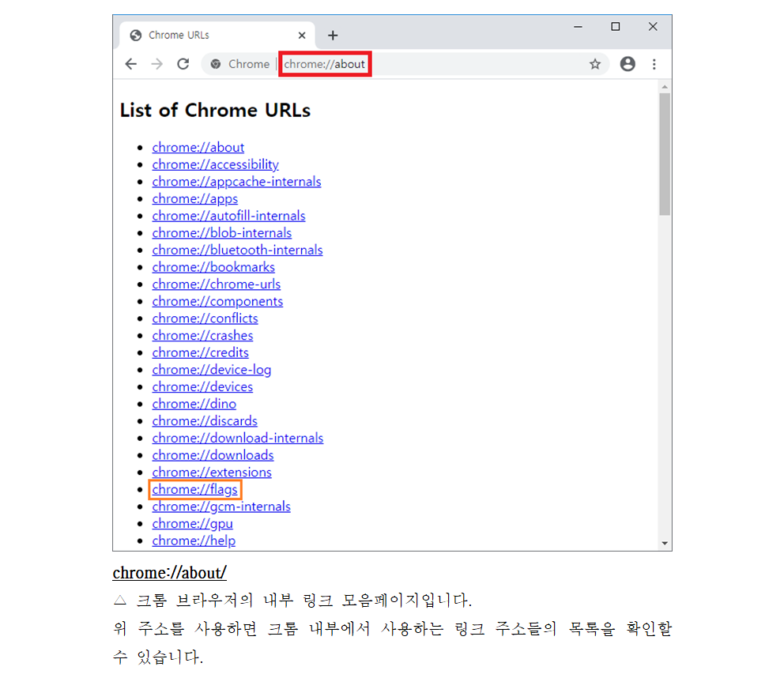This screenshot has height=678, width=784.
Task: Open the chrome://devices link
Action: tap(202, 387)
